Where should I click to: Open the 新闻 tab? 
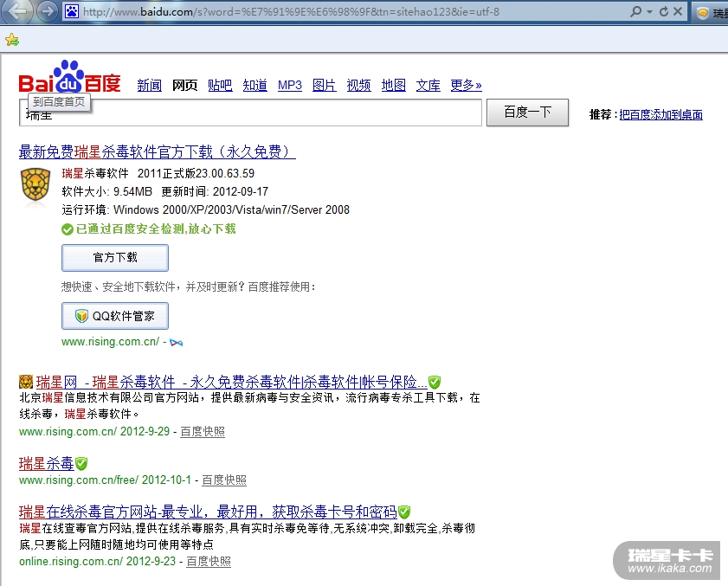click(150, 86)
